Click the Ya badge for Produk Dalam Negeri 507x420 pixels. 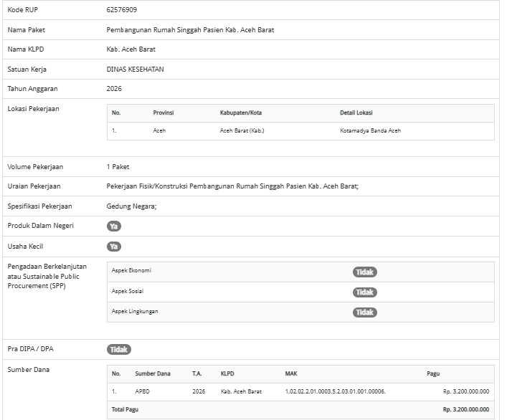pos(113,226)
